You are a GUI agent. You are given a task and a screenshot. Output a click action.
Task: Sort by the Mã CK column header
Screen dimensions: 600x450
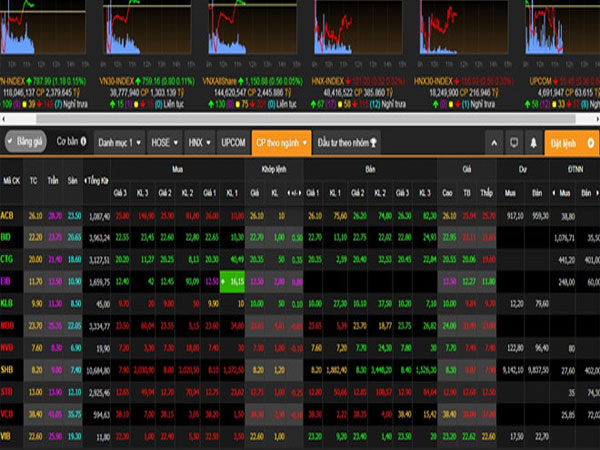tap(11, 181)
